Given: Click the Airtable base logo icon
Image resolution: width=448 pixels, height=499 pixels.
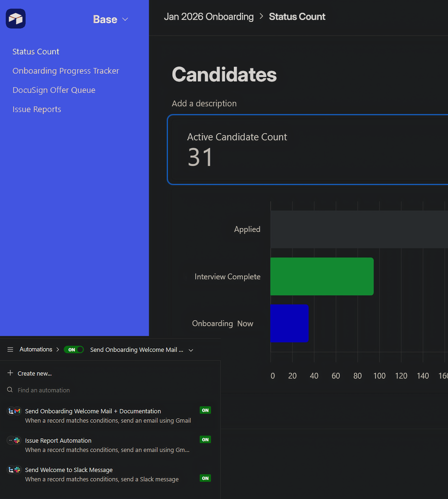Looking at the screenshot, I should click(15, 19).
